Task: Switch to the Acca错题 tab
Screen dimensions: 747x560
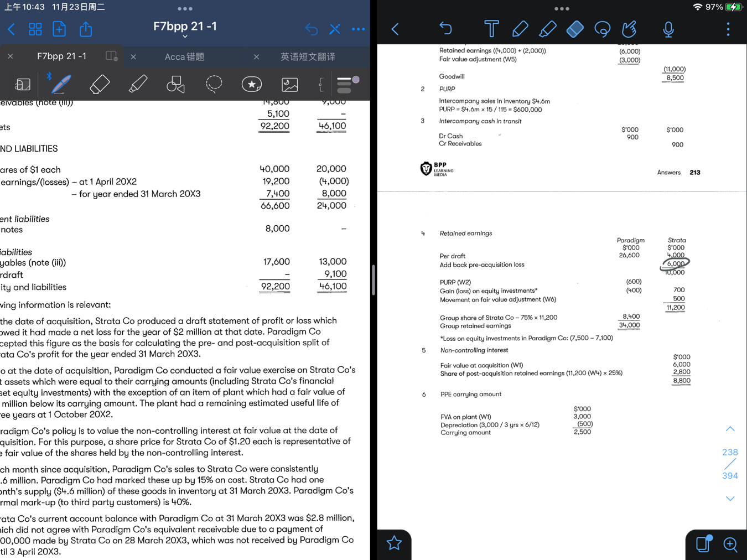Action: [x=184, y=56]
